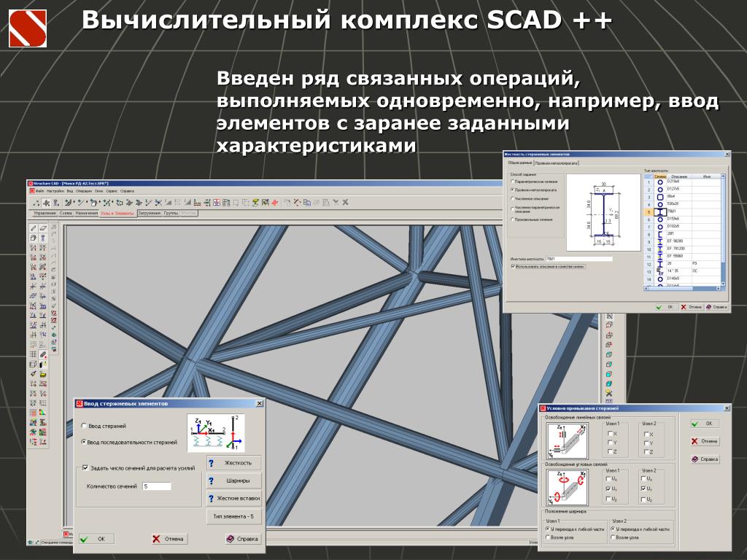Screen dimensions: 747x560
Task: Click the 'Количество сечений' input field
Action: [x=157, y=486]
